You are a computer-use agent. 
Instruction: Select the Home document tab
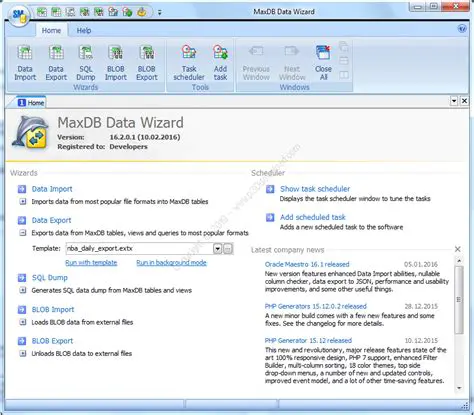[x=31, y=103]
